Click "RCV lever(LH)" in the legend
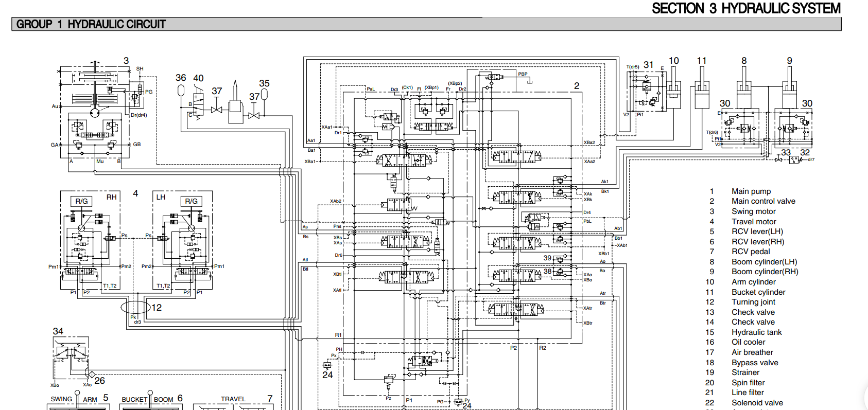 757,231
